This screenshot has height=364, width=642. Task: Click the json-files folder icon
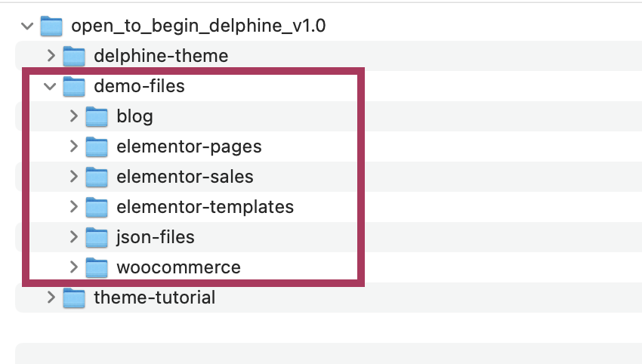[x=97, y=237]
